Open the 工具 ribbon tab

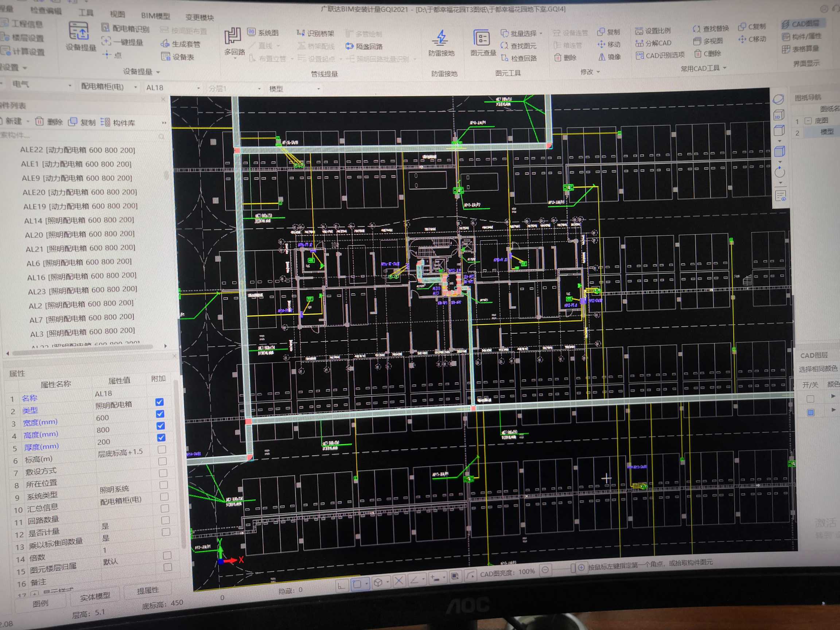[86, 12]
